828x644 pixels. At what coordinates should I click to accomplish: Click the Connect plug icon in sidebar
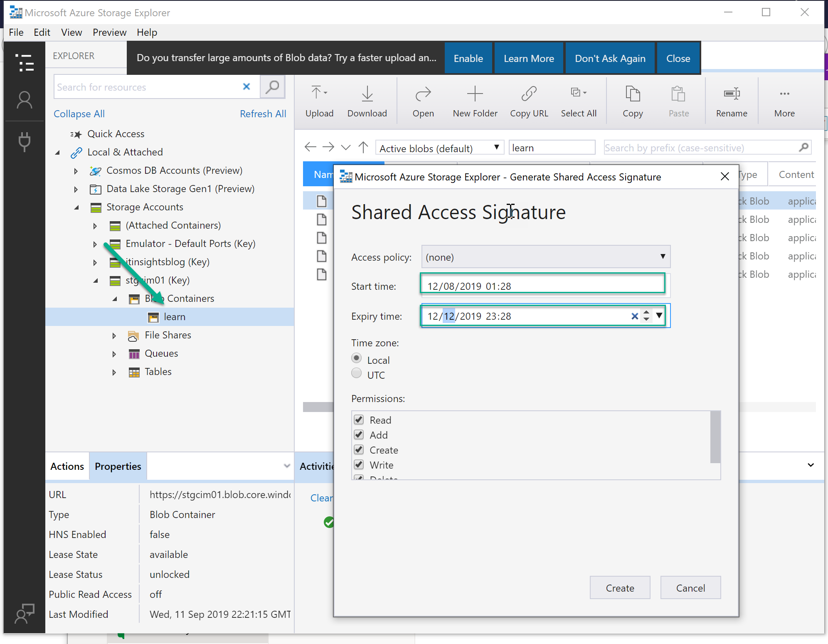coord(24,141)
